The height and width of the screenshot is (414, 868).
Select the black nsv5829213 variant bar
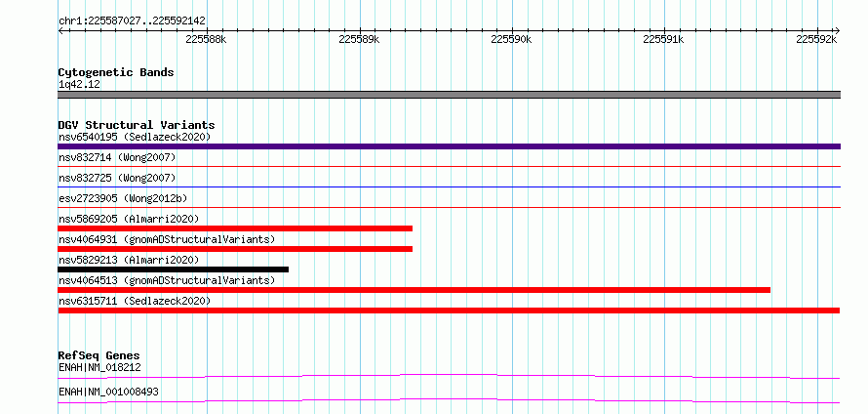point(174,269)
